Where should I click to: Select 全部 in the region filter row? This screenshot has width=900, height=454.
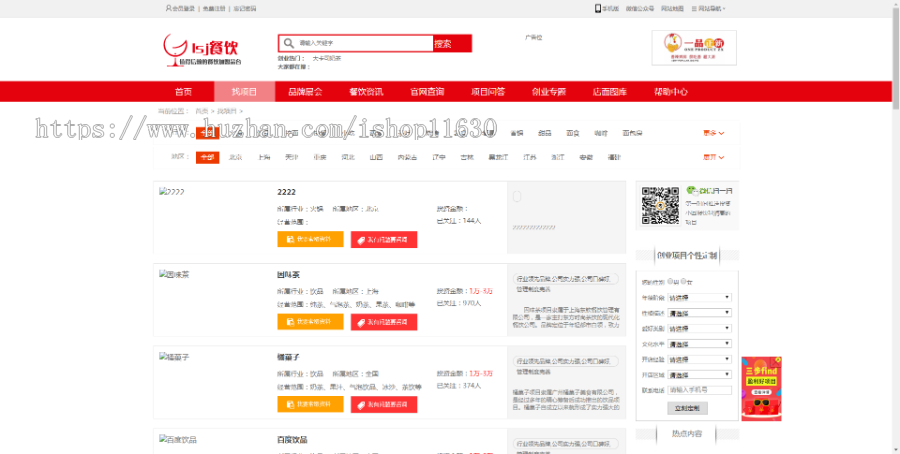207,157
